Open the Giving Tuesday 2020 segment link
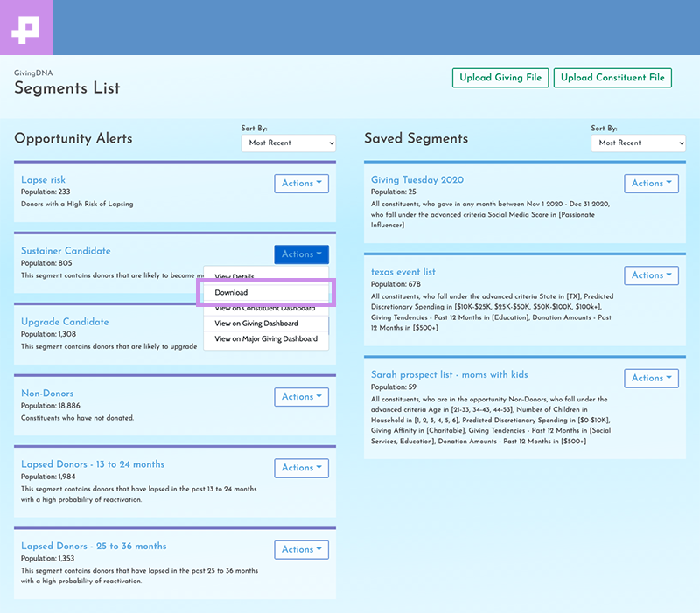700x613 pixels. [x=417, y=180]
